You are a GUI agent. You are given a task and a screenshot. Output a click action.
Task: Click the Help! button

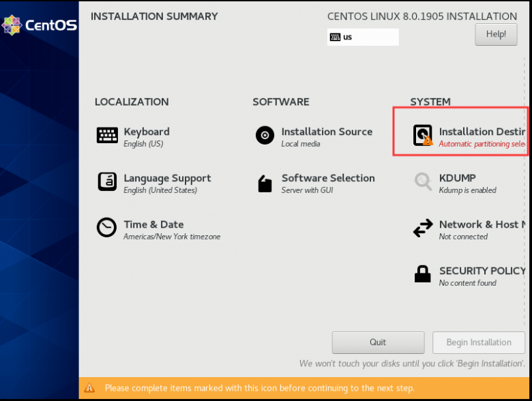[496, 34]
